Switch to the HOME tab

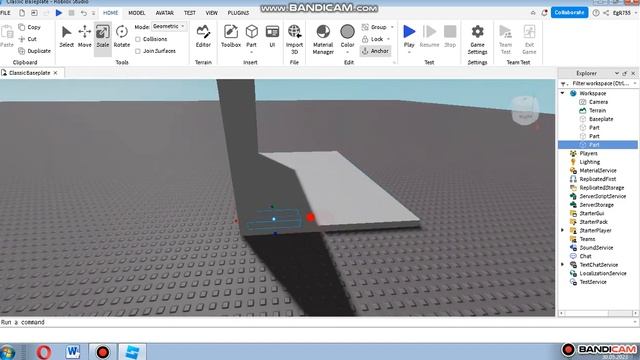click(x=110, y=13)
